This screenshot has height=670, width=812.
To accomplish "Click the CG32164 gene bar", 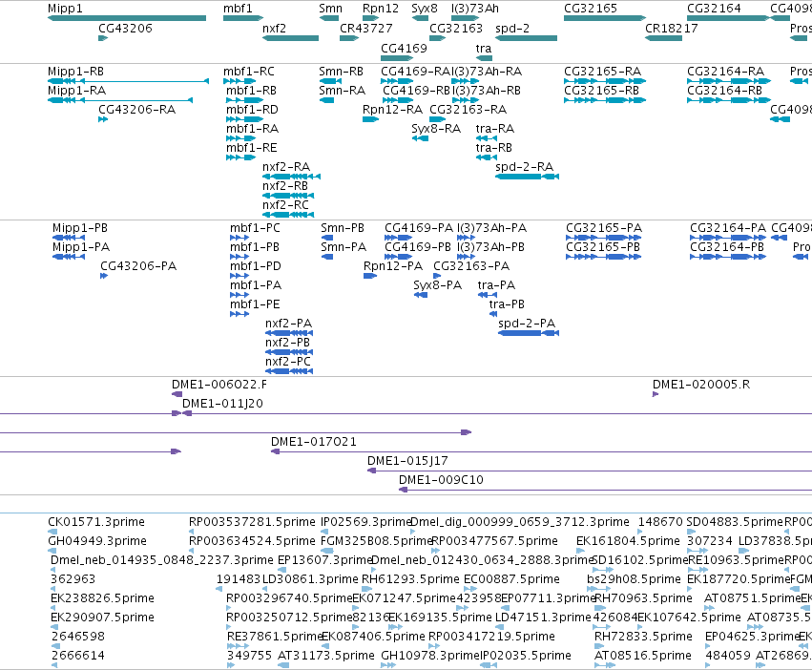I will pos(729,18).
